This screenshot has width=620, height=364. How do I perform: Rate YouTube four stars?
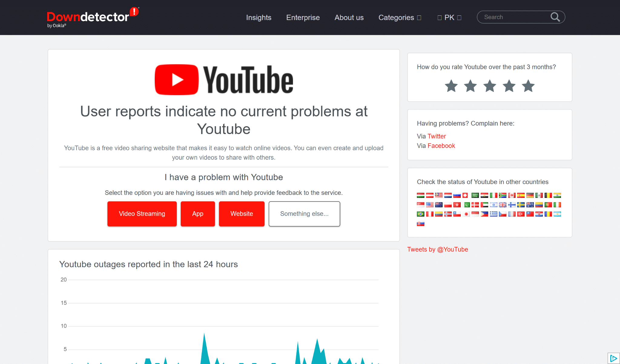(509, 86)
